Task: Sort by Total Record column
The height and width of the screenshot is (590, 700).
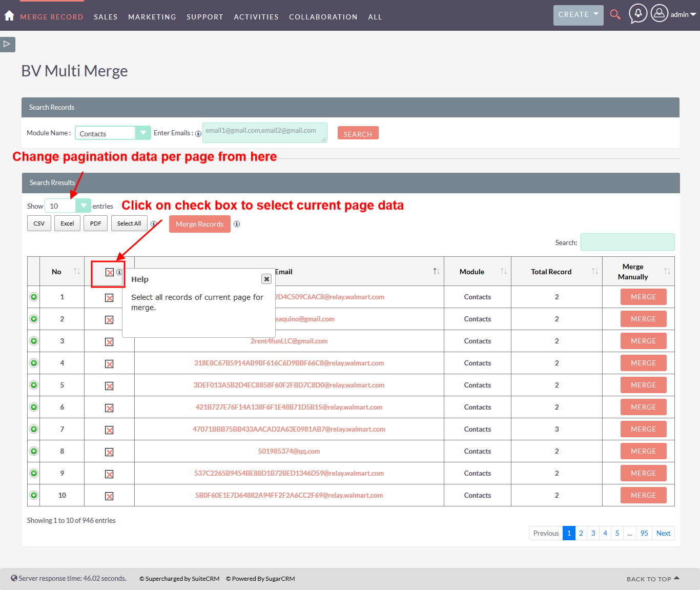Action: pyautogui.click(x=595, y=271)
